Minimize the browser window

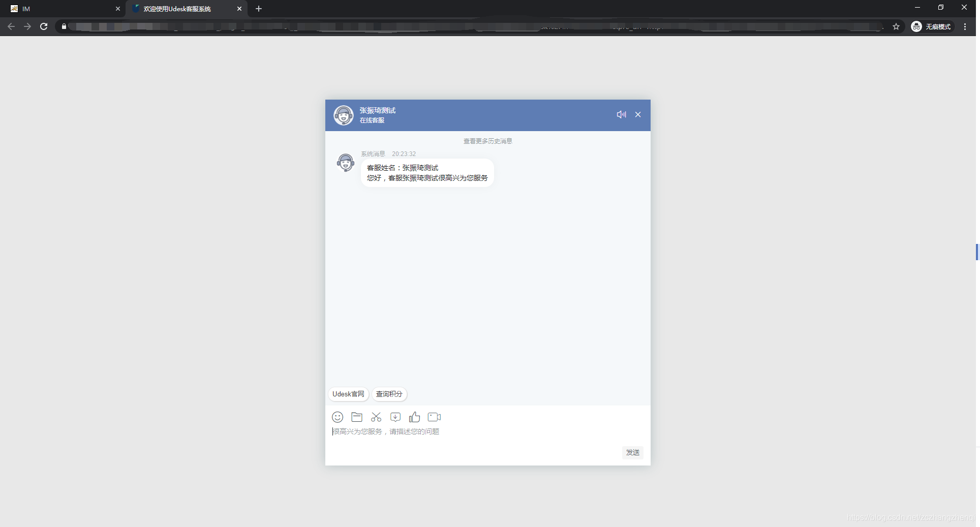pyautogui.click(x=917, y=8)
